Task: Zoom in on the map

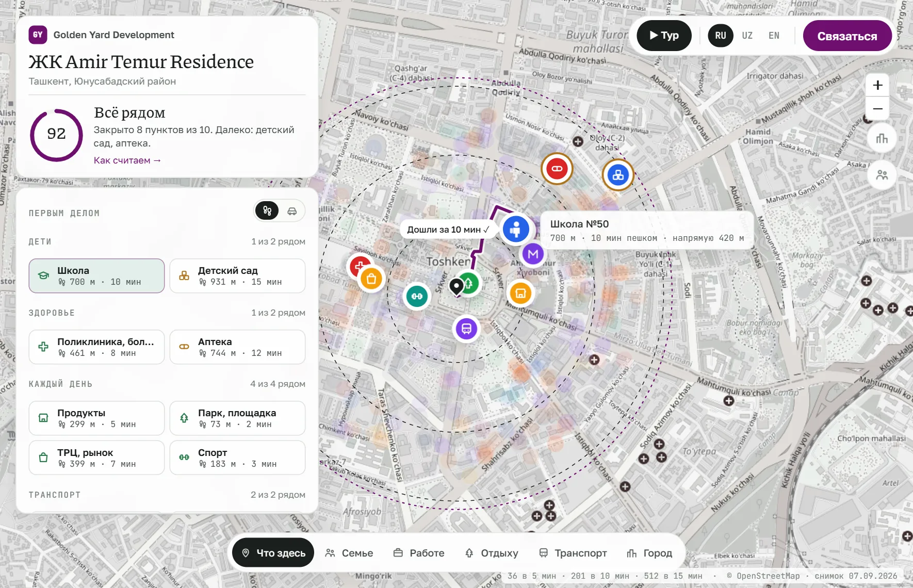Action: click(877, 85)
